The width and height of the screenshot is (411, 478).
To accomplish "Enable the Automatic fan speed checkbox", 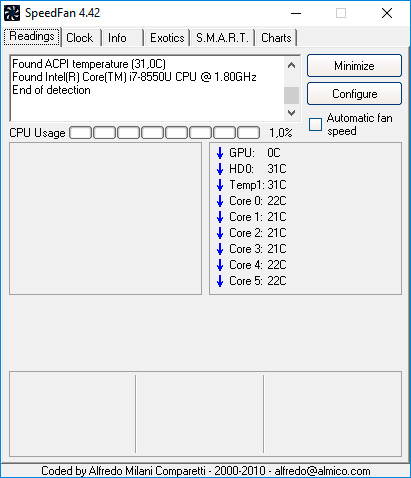I will tap(315, 124).
